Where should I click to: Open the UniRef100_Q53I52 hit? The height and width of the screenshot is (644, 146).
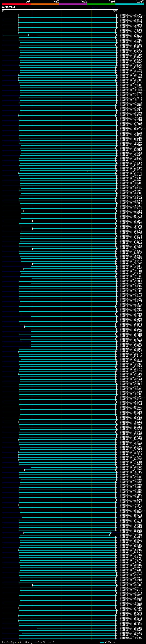(131, 37)
